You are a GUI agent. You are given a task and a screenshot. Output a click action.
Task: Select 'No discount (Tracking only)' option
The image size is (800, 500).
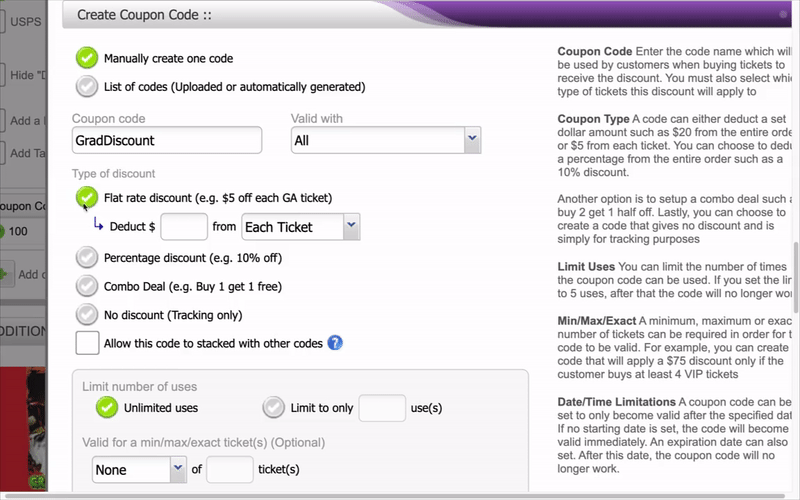[88, 314]
